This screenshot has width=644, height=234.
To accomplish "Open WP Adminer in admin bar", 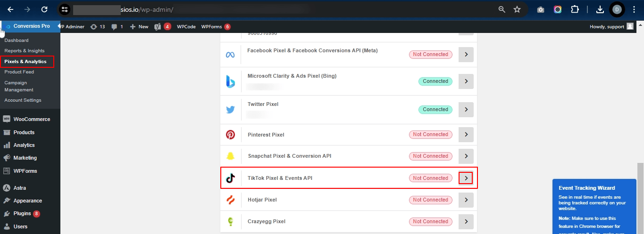I will [x=73, y=27].
